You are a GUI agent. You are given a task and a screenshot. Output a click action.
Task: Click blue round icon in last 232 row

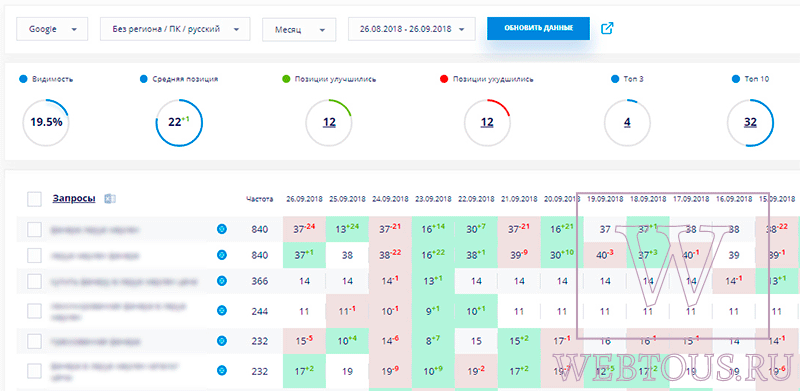tap(222, 371)
